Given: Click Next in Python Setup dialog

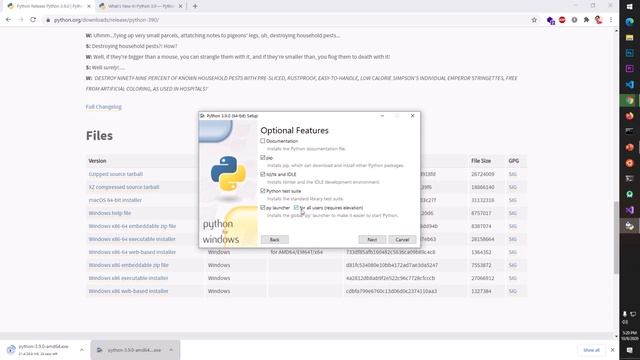Looking at the screenshot, I should (x=372, y=240).
